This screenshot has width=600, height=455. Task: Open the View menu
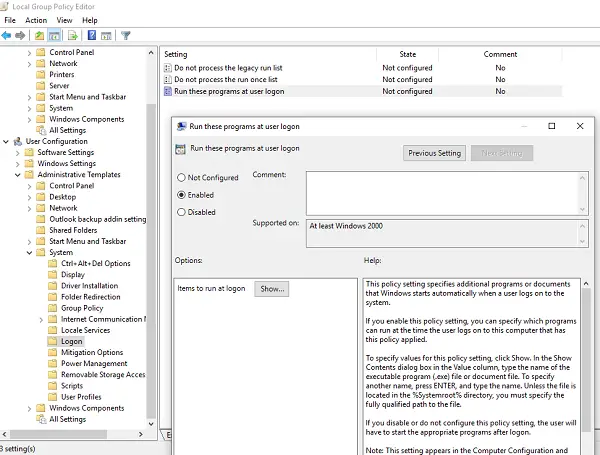[64, 20]
